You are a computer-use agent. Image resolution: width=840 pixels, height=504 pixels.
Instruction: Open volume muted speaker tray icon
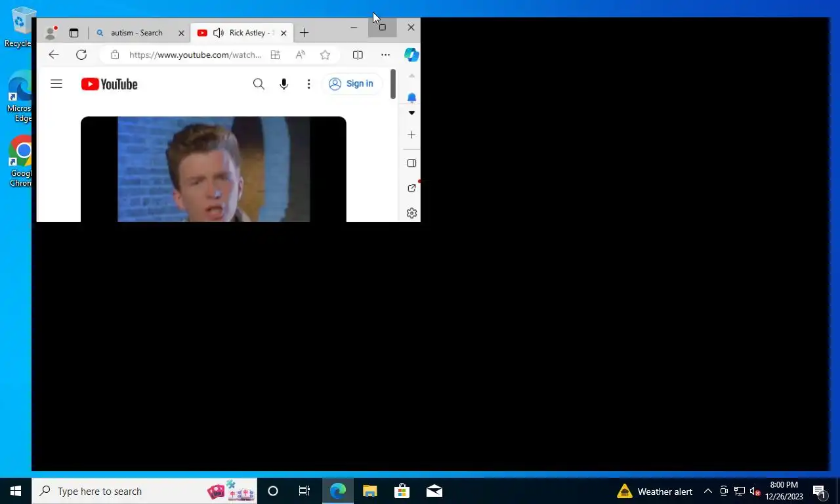pos(755,492)
